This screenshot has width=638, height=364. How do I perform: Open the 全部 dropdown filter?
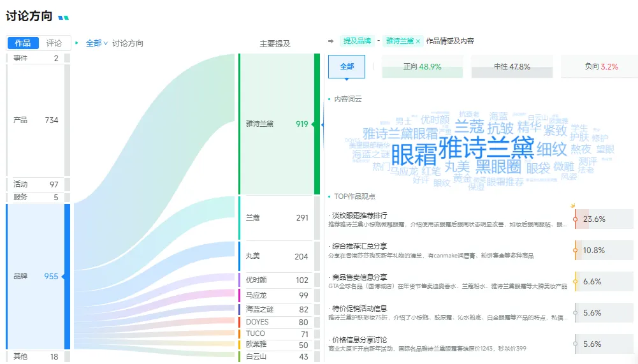tap(96, 43)
